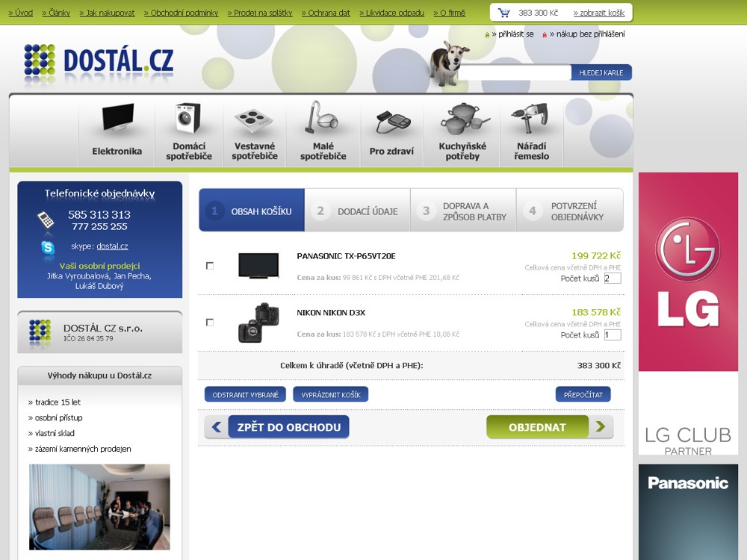Click quantity field for Panasonic TV
Image resolution: width=747 pixels, height=560 pixels.
pos(613,279)
